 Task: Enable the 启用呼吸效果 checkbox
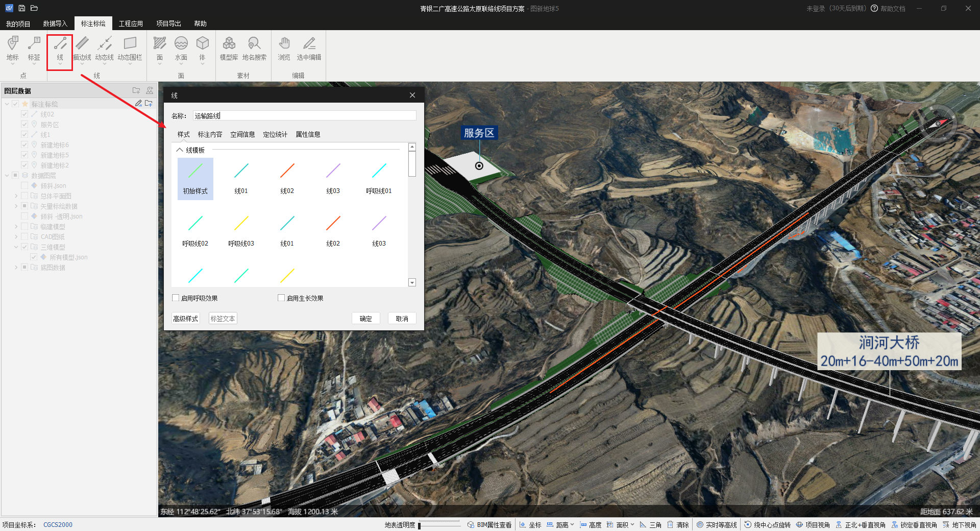pos(176,298)
